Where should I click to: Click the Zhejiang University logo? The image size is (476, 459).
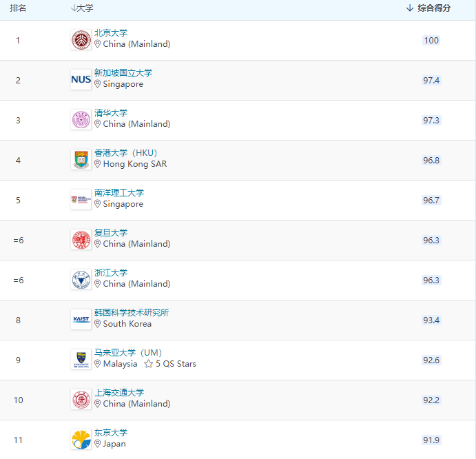(x=81, y=280)
